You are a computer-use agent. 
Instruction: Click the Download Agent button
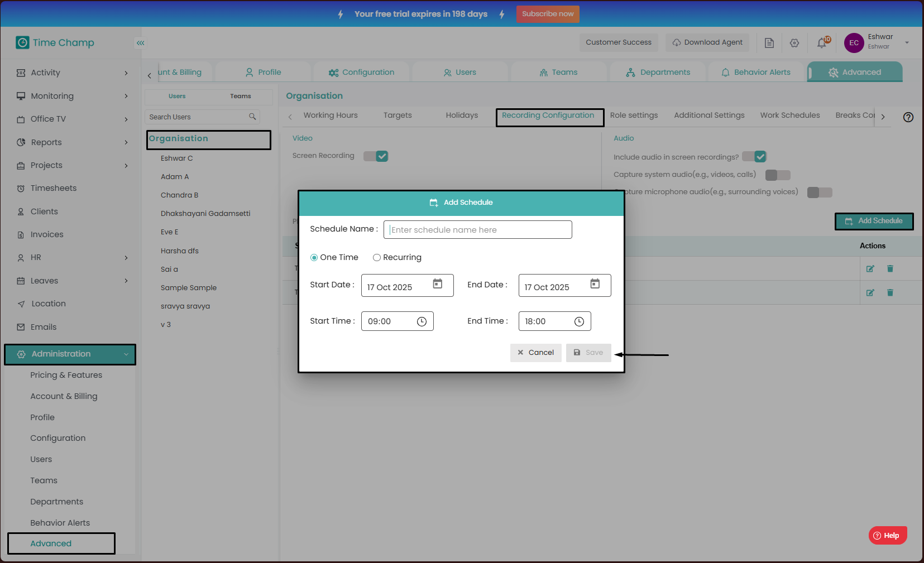tap(707, 42)
